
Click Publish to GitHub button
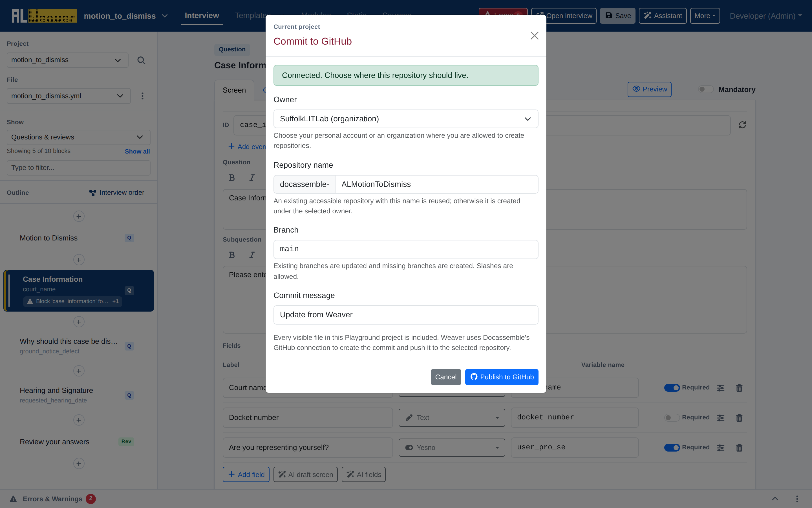(502, 377)
